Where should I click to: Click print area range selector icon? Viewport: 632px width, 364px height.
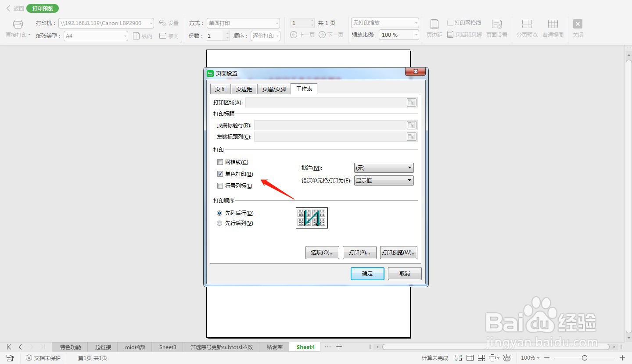pyautogui.click(x=411, y=102)
